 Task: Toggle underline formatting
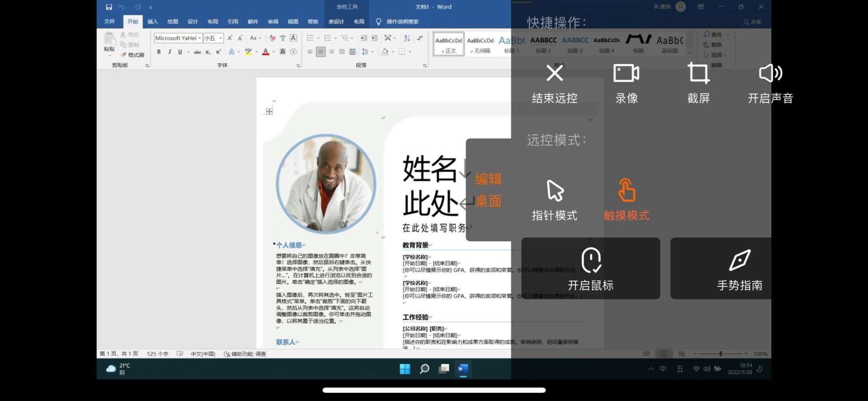pyautogui.click(x=180, y=52)
